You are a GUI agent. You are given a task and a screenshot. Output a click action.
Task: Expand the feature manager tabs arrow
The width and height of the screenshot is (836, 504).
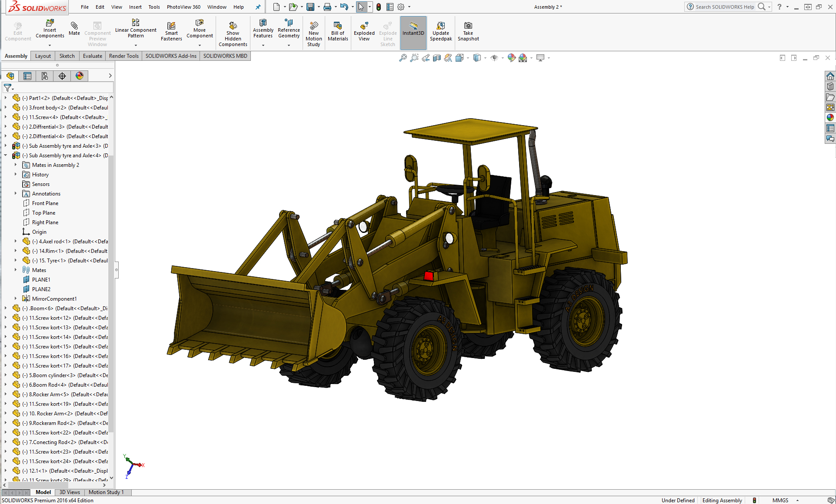click(110, 76)
